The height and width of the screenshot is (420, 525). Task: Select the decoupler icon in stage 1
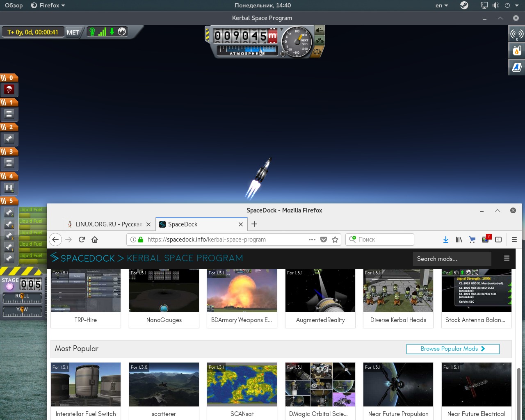pos(9,114)
